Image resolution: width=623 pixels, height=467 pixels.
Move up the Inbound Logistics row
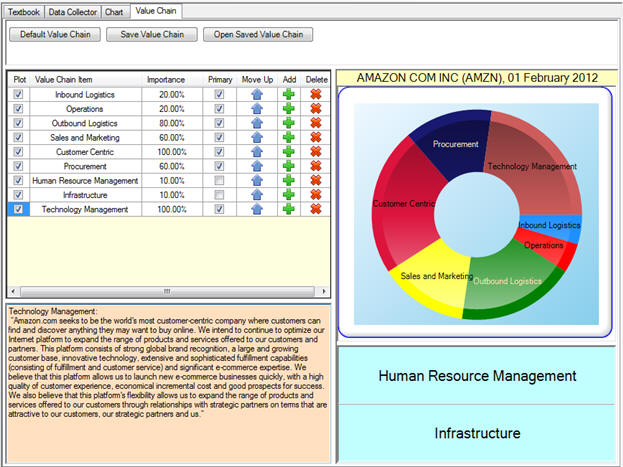tap(257, 94)
